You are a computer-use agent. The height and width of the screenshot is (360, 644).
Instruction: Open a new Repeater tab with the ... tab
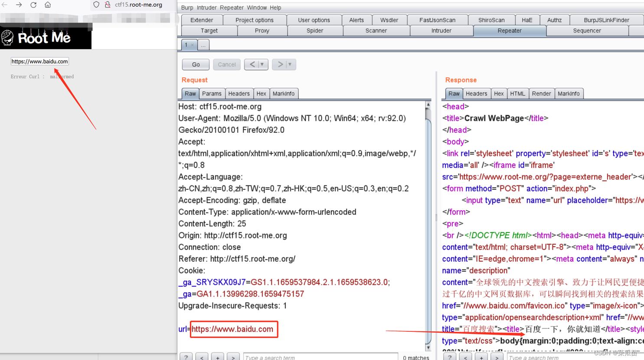pyautogui.click(x=203, y=45)
